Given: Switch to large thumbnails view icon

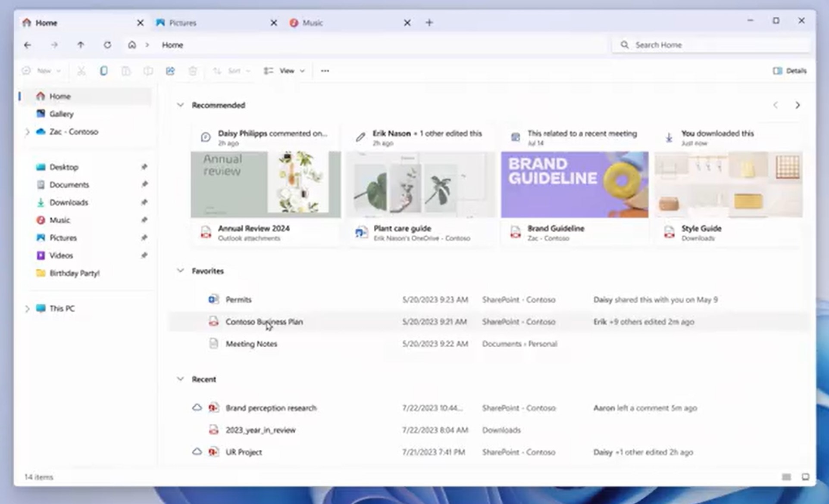Looking at the screenshot, I should coord(805,477).
